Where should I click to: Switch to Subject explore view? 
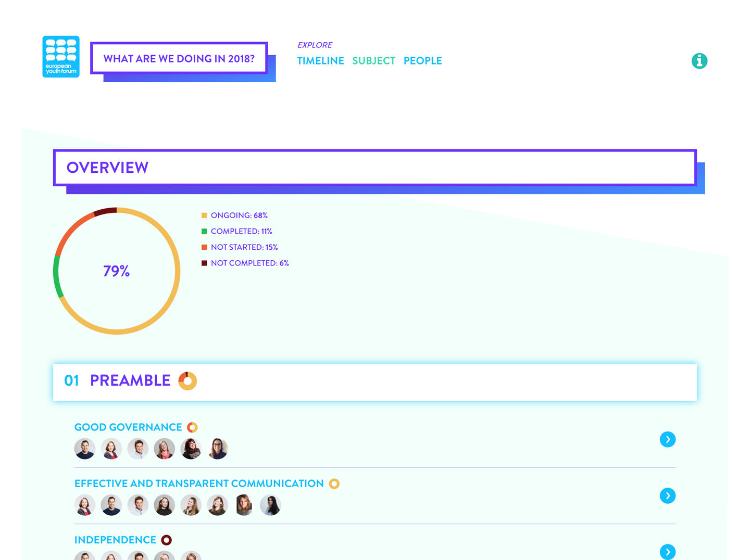(x=373, y=61)
